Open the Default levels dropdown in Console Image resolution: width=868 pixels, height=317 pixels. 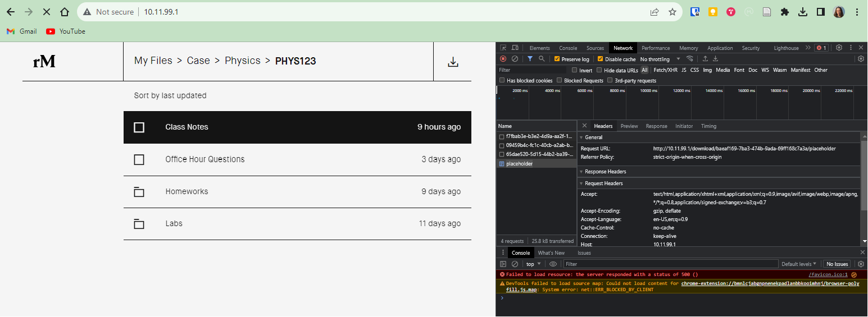(799, 264)
